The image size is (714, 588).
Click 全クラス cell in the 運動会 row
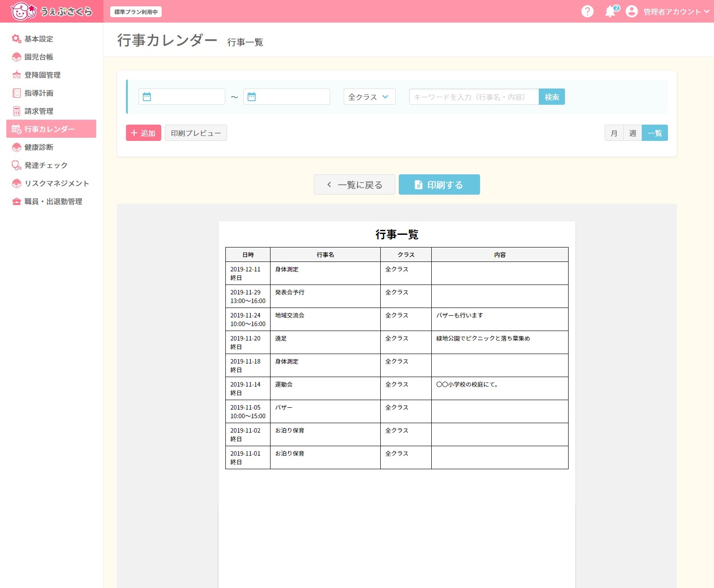click(x=406, y=388)
